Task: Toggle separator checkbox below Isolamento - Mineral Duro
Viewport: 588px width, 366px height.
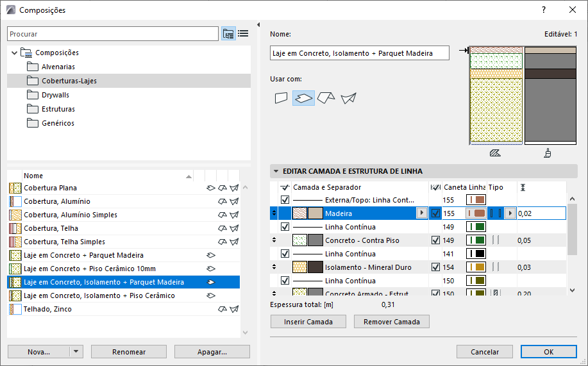Action: click(x=285, y=281)
